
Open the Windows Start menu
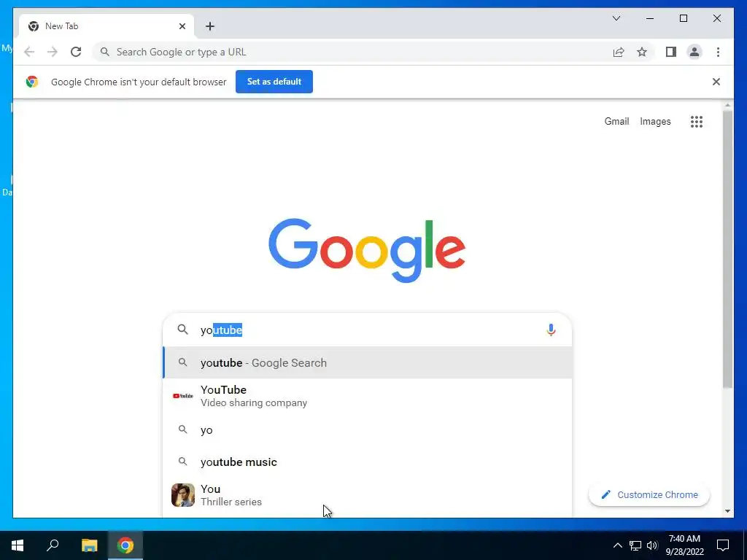18,545
